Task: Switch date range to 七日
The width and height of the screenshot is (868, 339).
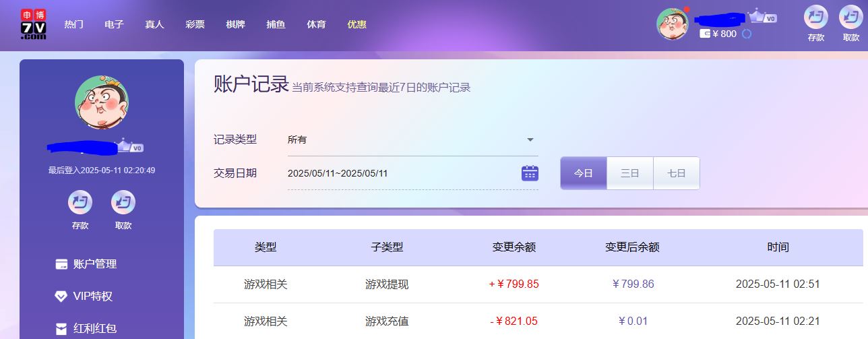Action: (x=676, y=173)
